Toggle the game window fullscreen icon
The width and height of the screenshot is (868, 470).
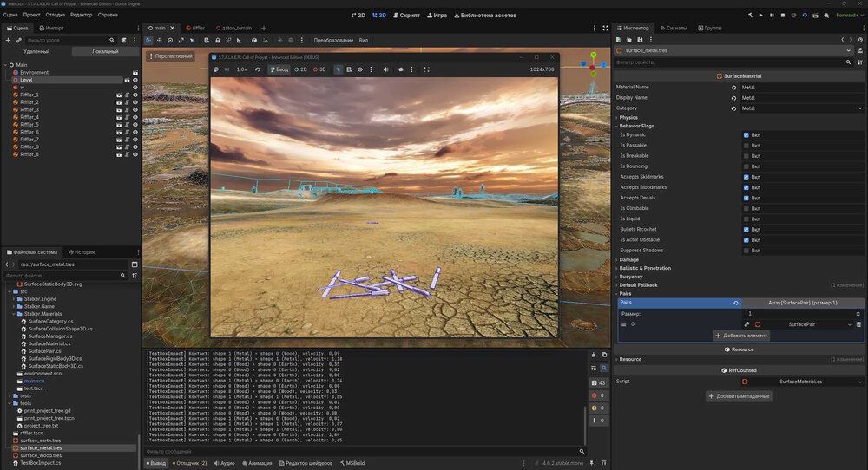pyautogui.click(x=426, y=69)
